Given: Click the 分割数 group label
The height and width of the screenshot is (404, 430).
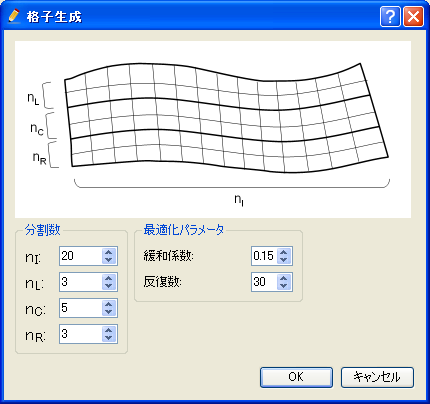Looking at the screenshot, I should point(43,230).
